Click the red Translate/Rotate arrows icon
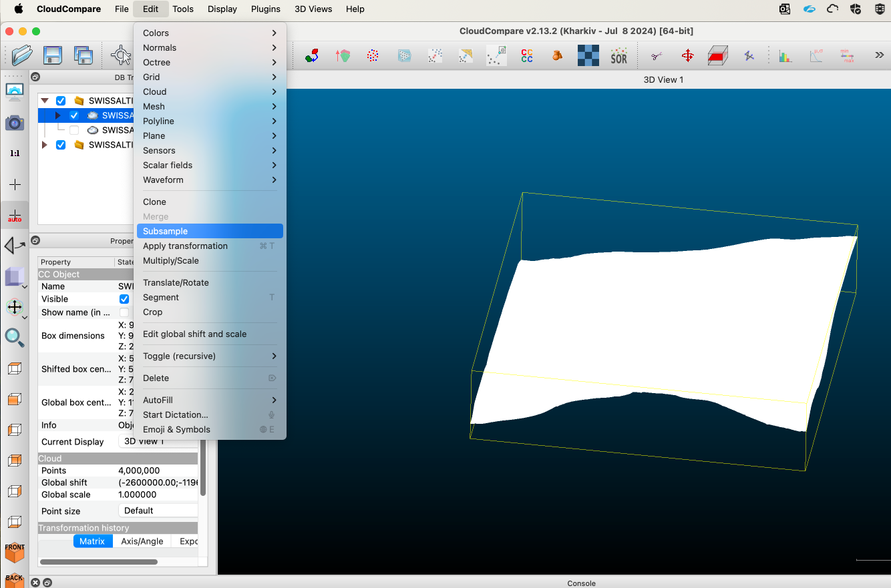 point(687,56)
